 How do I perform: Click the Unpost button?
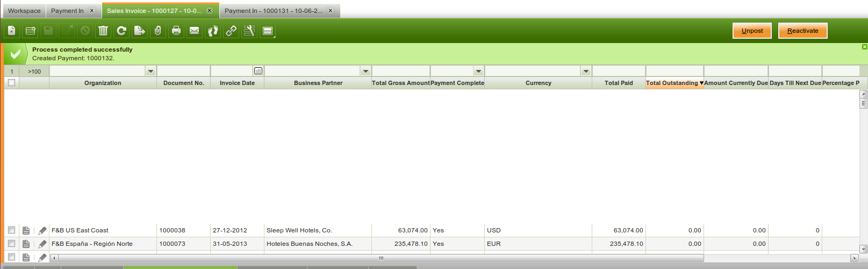[752, 31]
